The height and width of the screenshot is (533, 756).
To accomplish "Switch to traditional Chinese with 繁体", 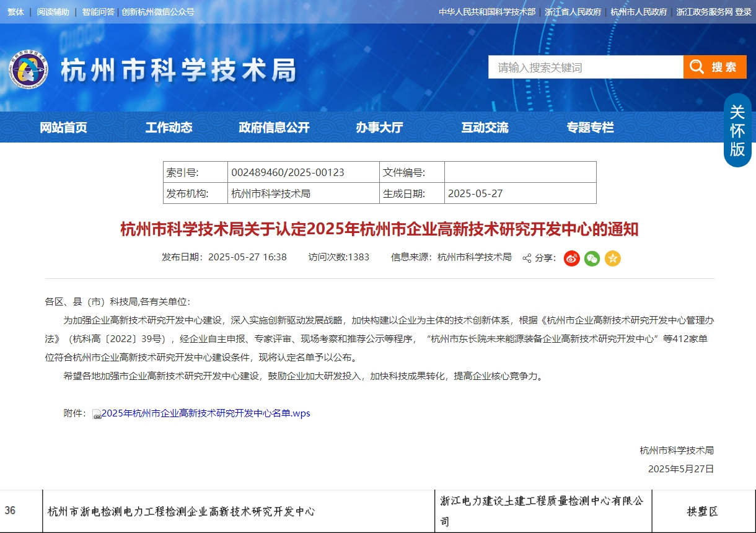I will 15,12.
